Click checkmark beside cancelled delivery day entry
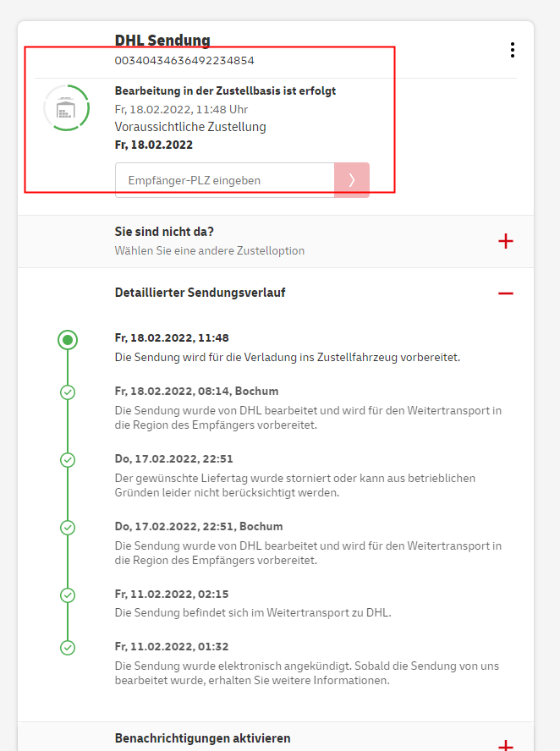The height and width of the screenshot is (751, 560). click(x=68, y=460)
